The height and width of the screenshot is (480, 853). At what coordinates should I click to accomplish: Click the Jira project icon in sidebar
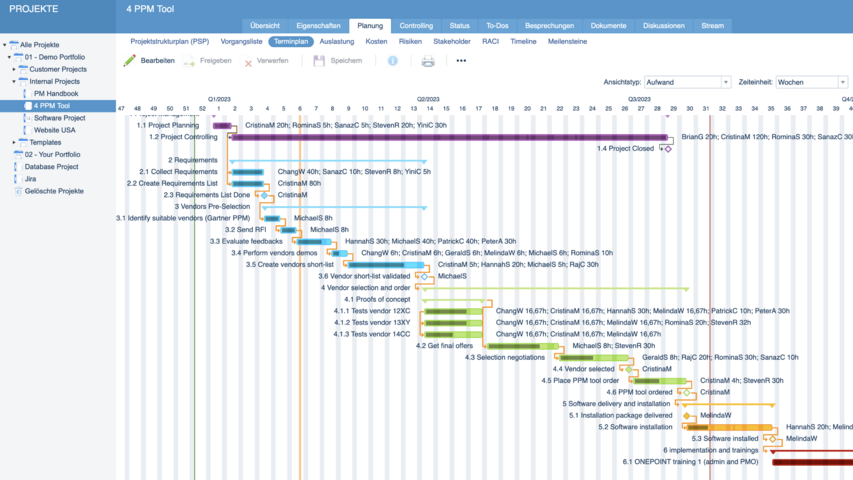coord(16,178)
